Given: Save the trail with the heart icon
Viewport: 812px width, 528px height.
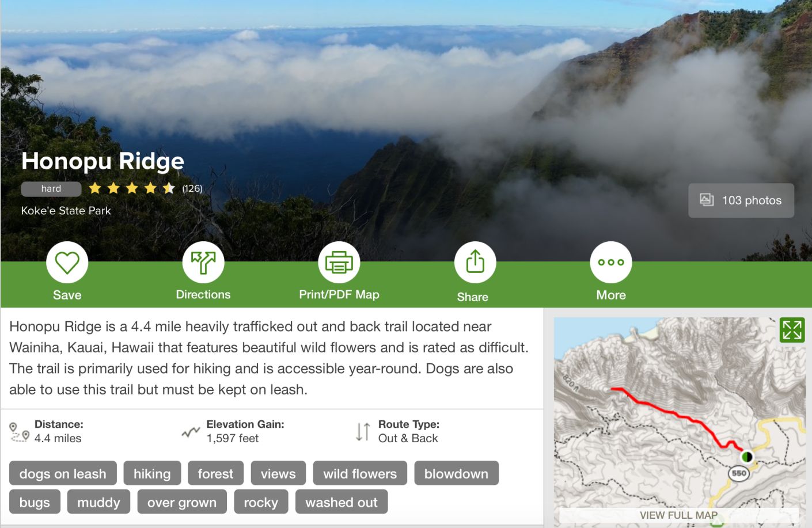Looking at the screenshot, I should point(67,263).
